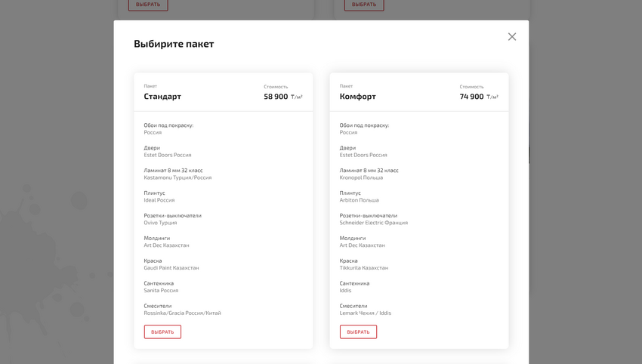Select Kastamonu Турция/Россия laminate entry
Screen dimensions: 642x364
pyautogui.click(x=177, y=177)
